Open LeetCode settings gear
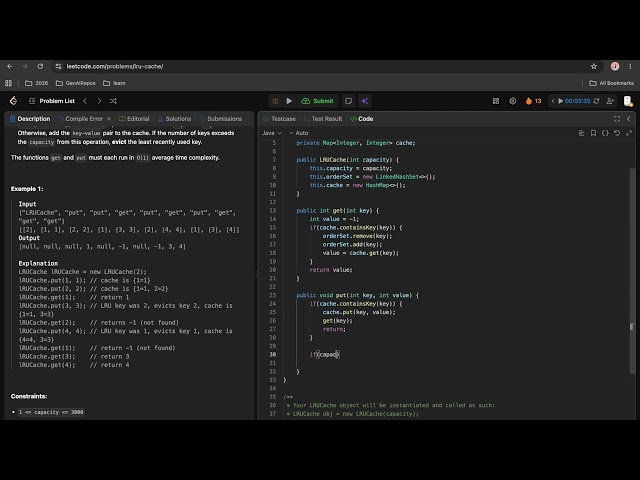 pyautogui.click(x=513, y=101)
